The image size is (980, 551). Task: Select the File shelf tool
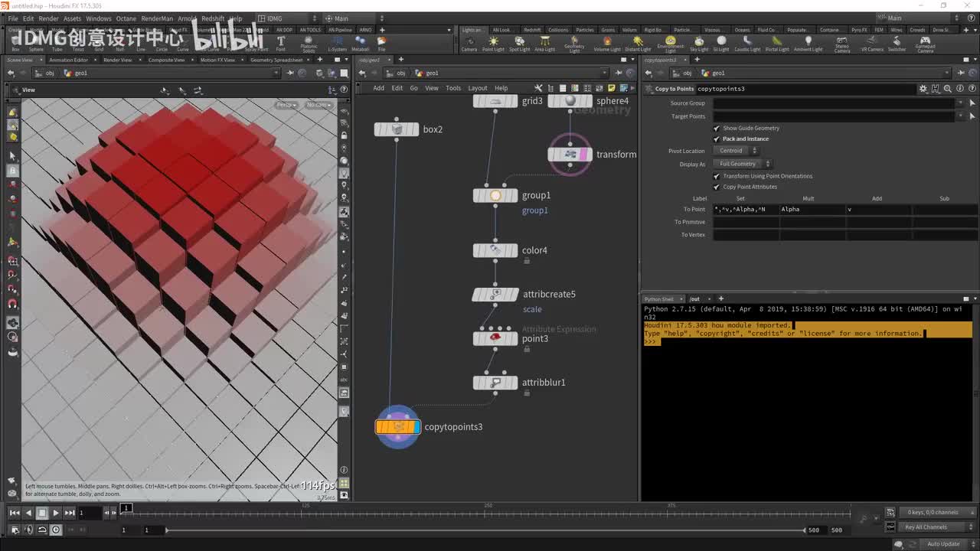coord(381,43)
